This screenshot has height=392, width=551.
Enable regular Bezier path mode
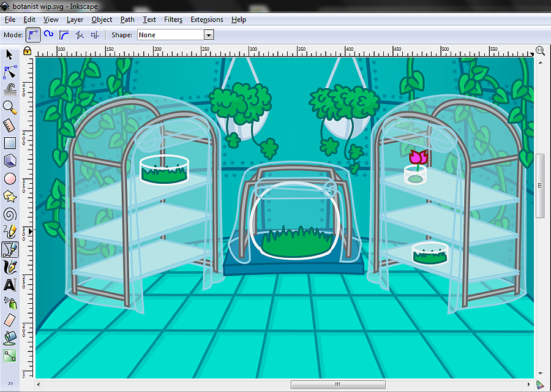32,35
